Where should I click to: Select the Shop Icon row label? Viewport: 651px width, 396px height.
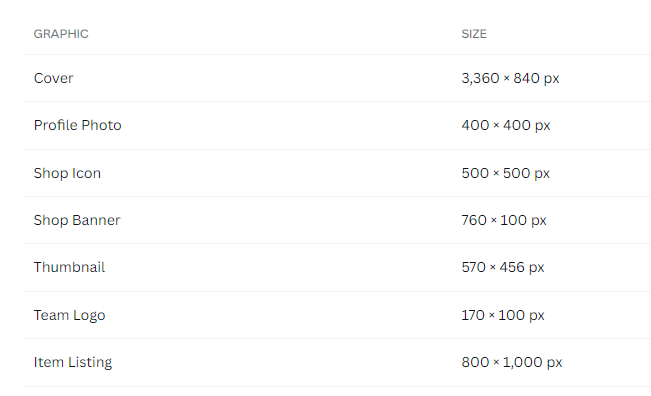point(67,173)
